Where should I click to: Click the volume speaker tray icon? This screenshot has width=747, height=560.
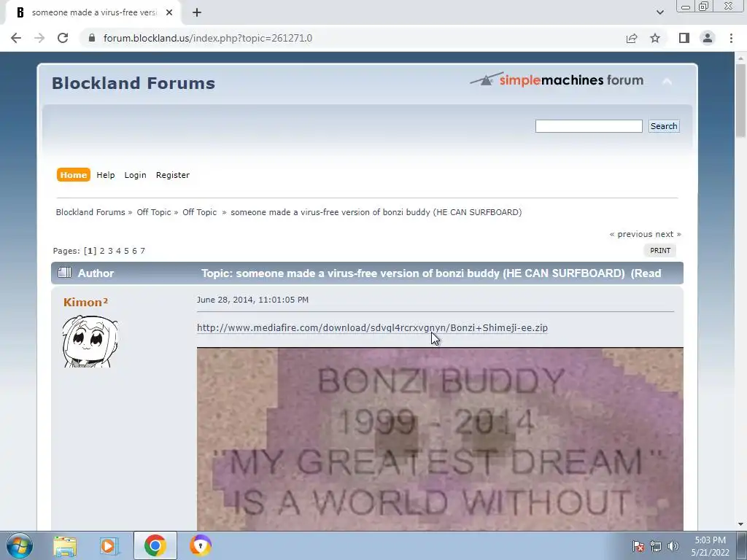tap(673, 546)
